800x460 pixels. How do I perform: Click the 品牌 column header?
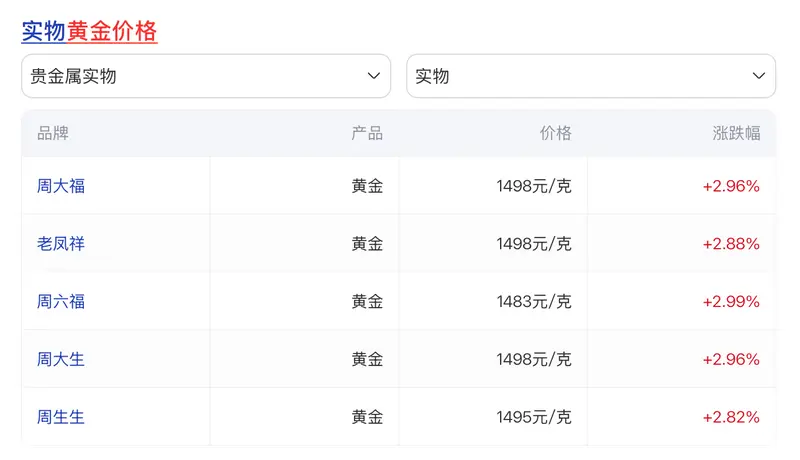[x=53, y=133]
